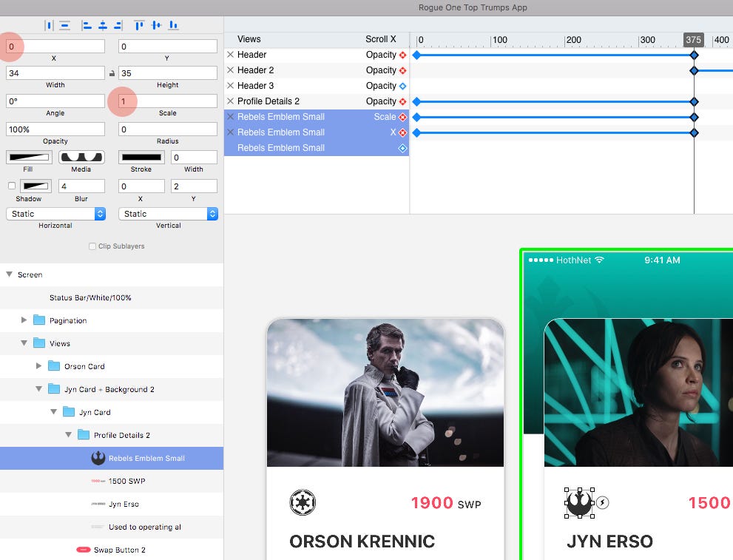The height and width of the screenshot is (560, 733).
Task: Select Orson Krennic's portrait image on the canvas
Action: pos(385,393)
